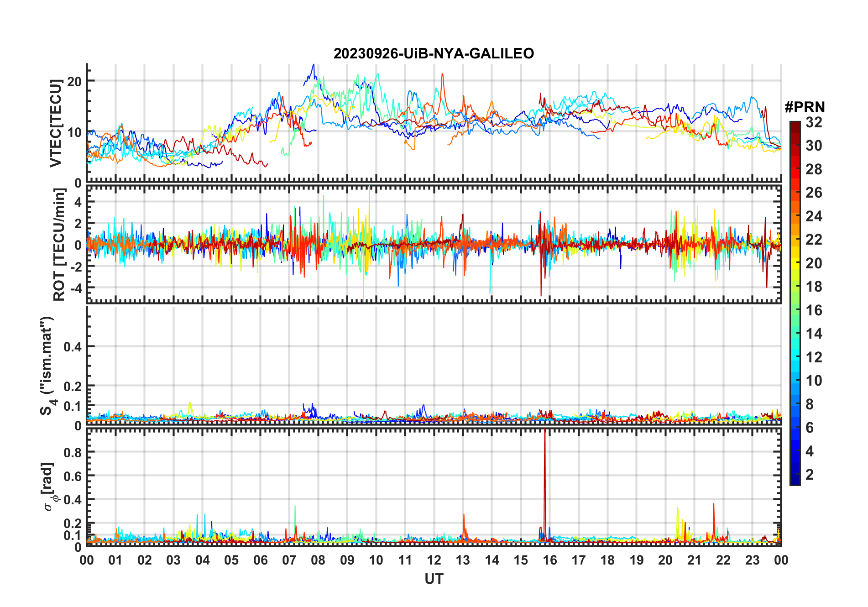Image resolution: width=868 pixels, height=607 pixels.
Task: Select S4 axis tick value 0.2
Action: [x=73, y=386]
